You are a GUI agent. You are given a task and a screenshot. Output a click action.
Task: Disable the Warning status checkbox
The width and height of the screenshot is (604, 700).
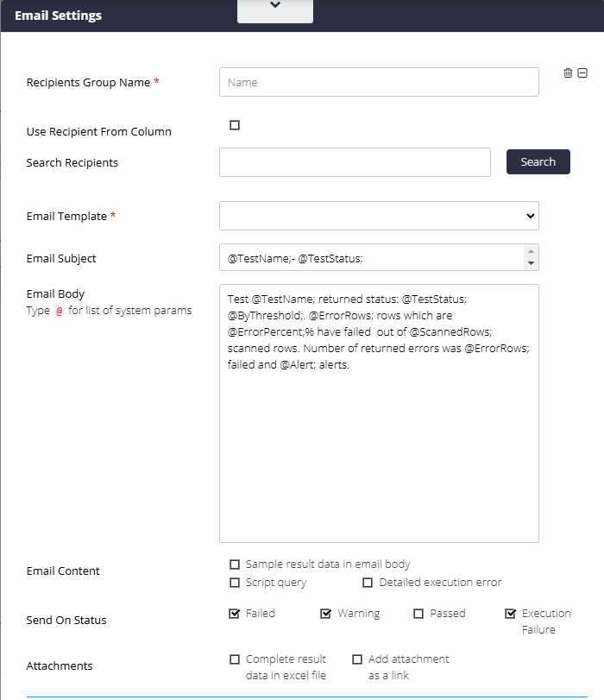tap(326, 614)
